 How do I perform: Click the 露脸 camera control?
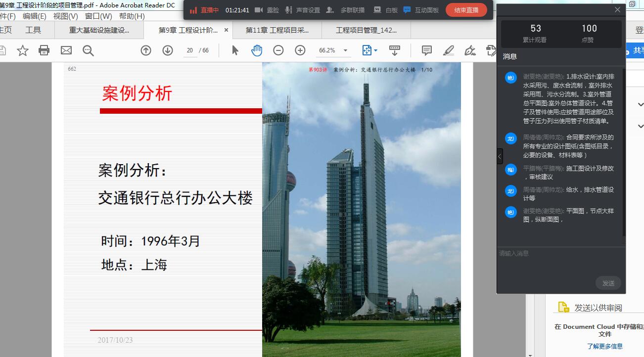click(266, 10)
